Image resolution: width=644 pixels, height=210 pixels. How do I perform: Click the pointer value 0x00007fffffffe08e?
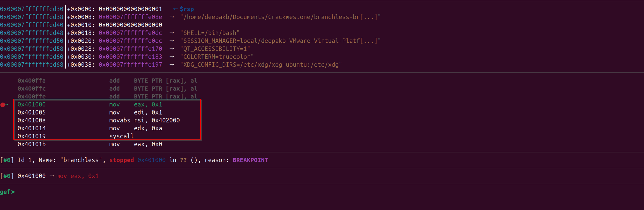pyautogui.click(x=130, y=17)
